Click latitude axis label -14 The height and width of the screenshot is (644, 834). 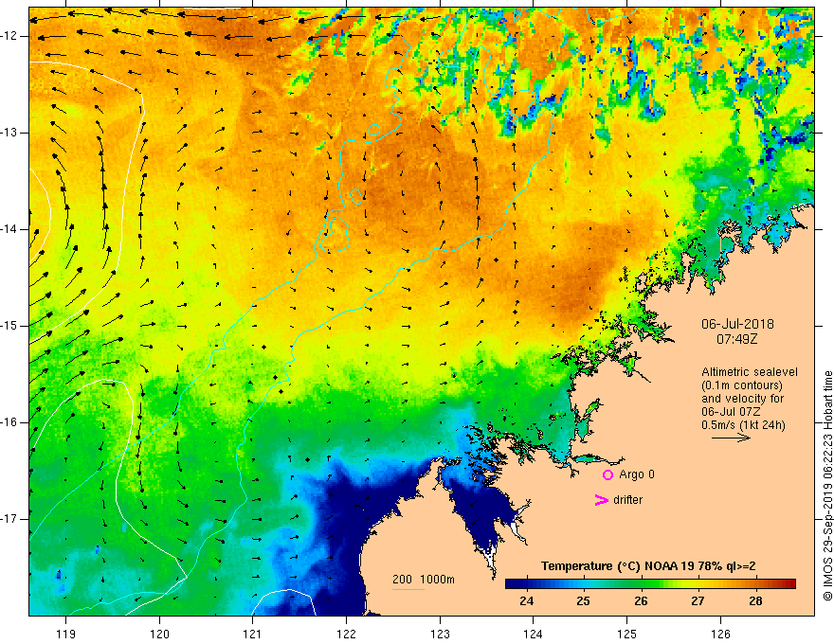point(9,229)
